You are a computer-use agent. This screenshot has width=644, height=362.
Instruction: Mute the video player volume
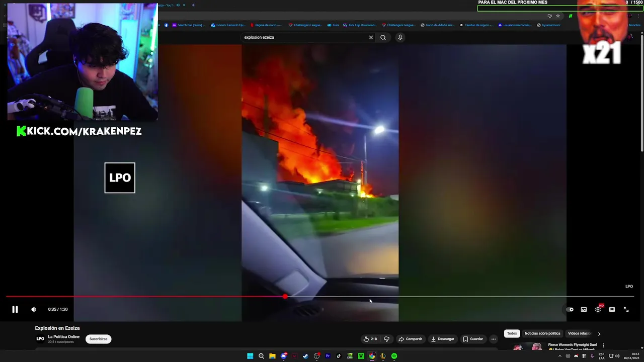[x=34, y=309]
